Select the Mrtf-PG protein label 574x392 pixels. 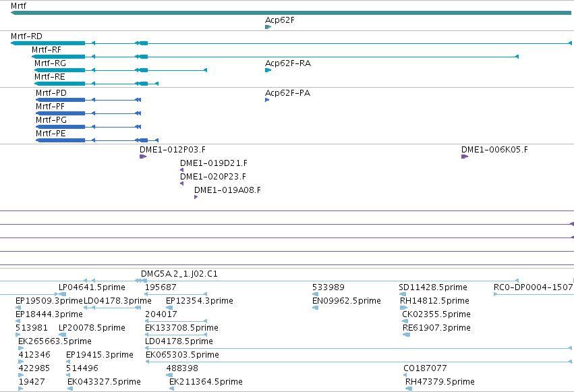51,120
